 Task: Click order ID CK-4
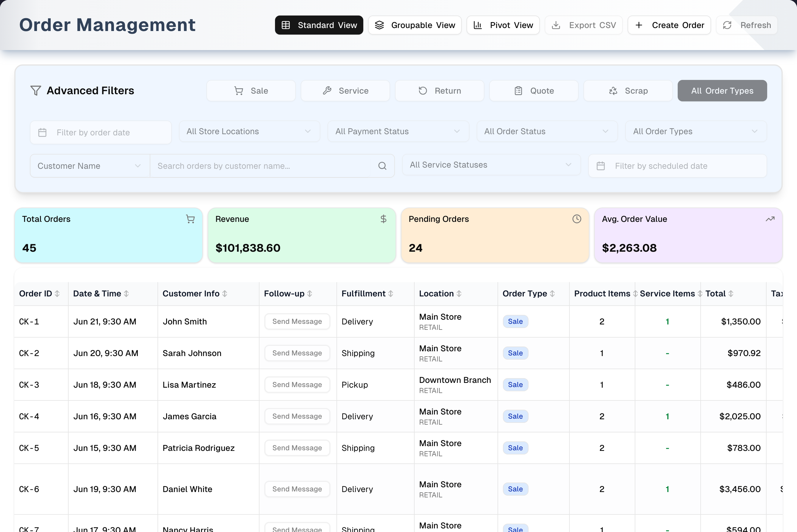click(x=29, y=416)
